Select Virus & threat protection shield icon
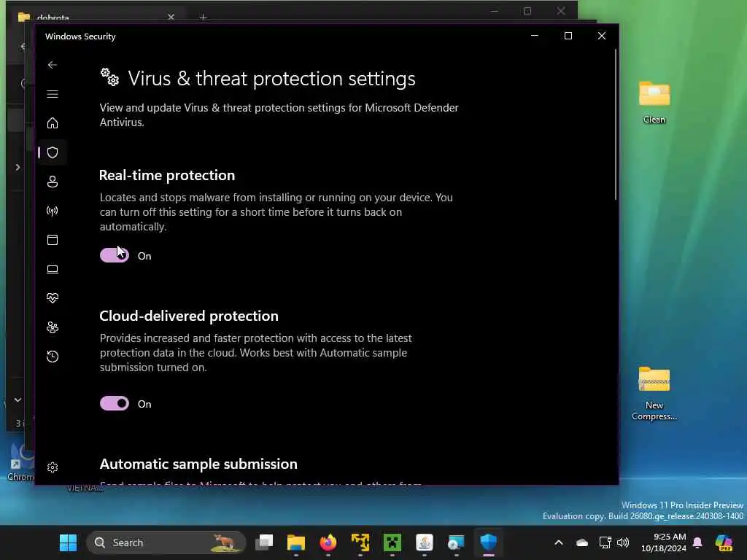 [53, 152]
